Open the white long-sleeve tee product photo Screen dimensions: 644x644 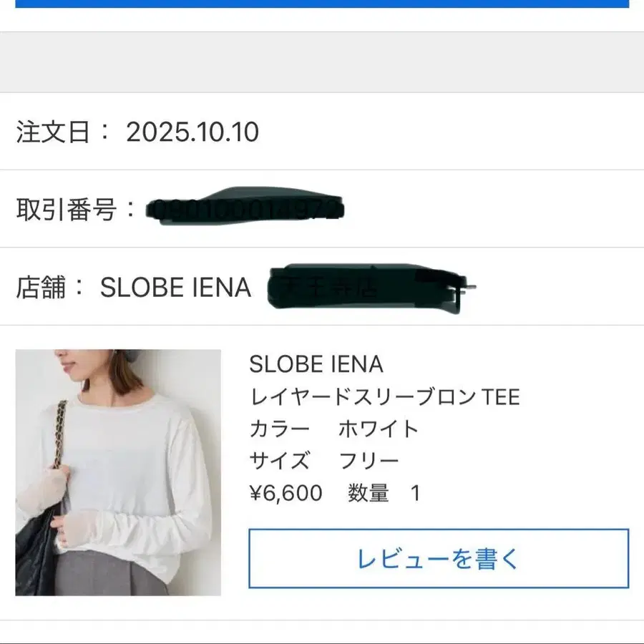pyautogui.click(x=118, y=472)
